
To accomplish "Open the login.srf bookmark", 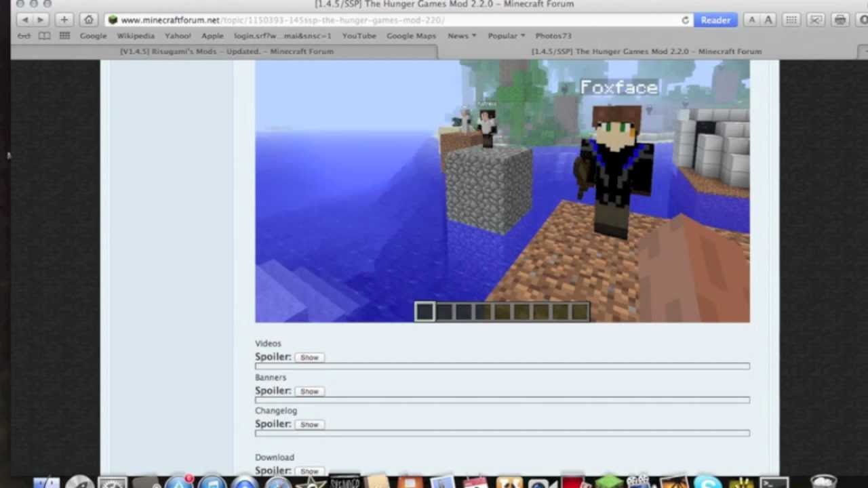I will [x=283, y=36].
